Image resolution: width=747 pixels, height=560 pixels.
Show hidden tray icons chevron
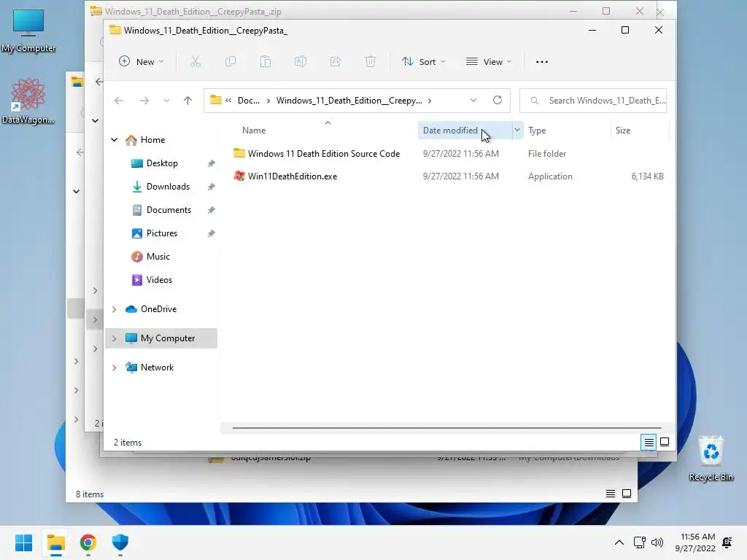[619, 542]
